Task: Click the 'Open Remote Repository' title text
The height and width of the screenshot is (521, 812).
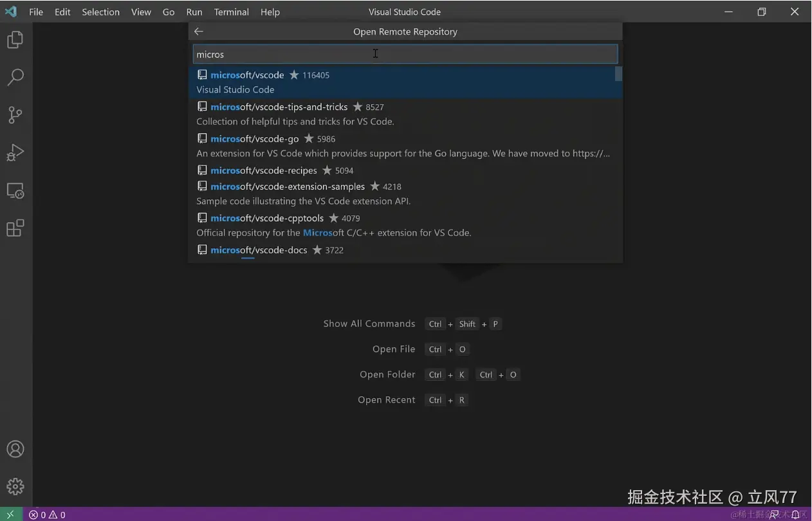Action: [405, 32]
